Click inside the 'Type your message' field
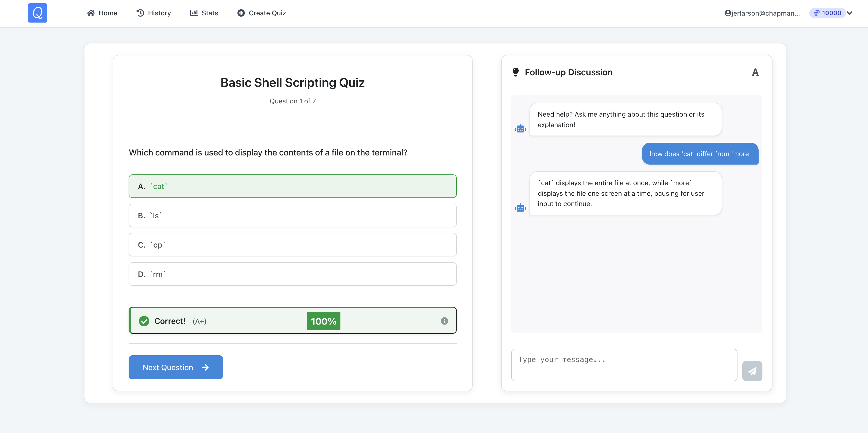The height and width of the screenshot is (433, 868). click(x=624, y=365)
